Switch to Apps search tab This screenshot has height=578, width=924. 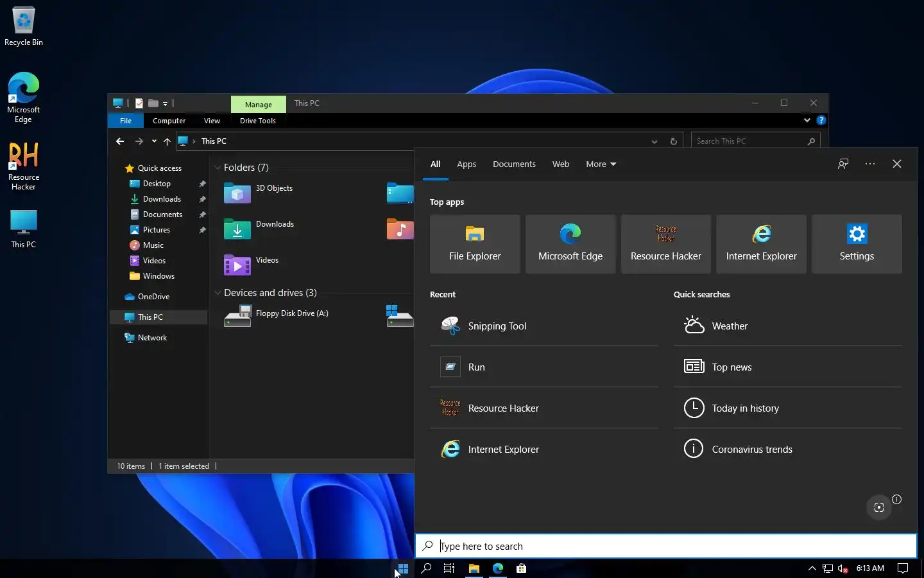tap(466, 164)
